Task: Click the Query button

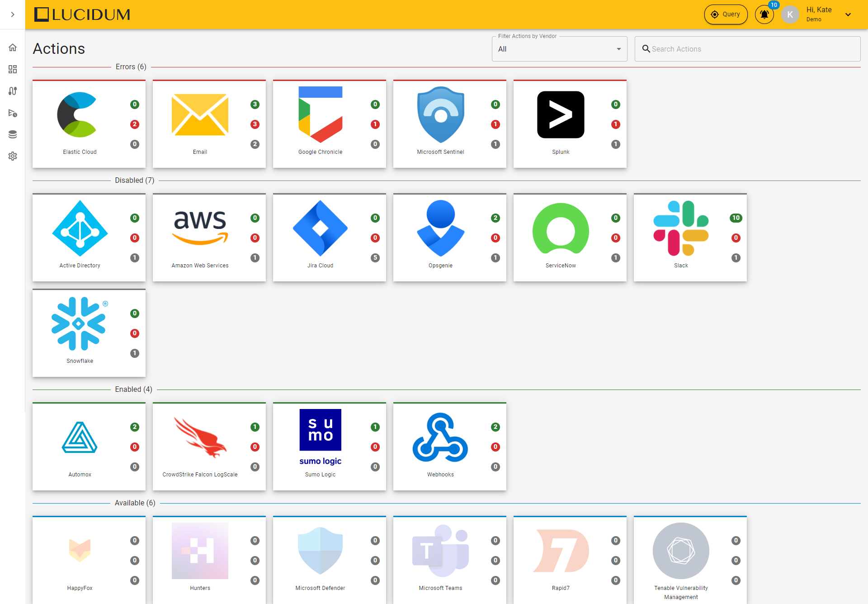Action: (726, 14)
